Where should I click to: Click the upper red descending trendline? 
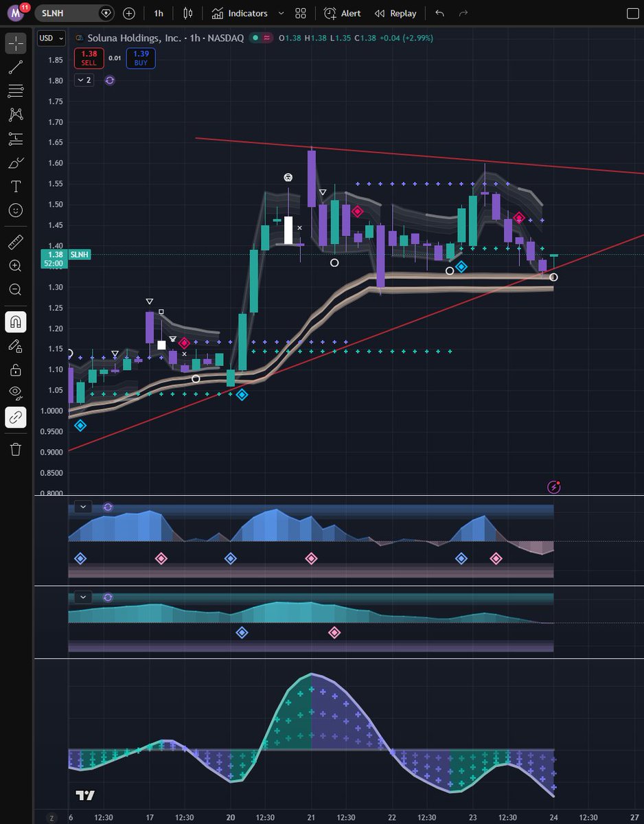(419, 156)
